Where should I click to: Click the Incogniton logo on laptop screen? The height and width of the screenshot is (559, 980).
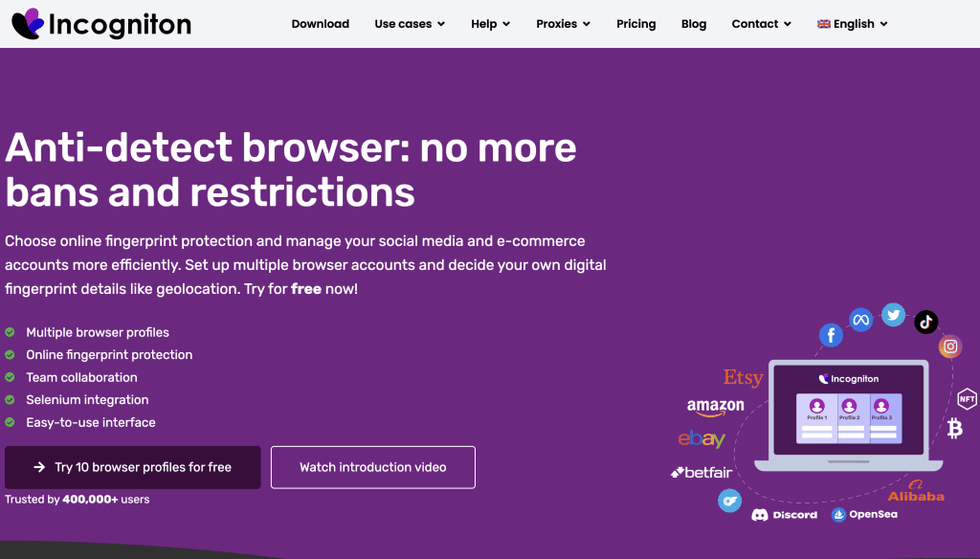coord(849,378)
